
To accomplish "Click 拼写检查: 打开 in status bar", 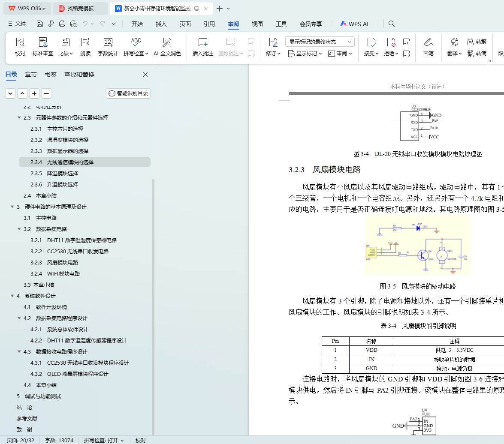I will pos(104,440).
